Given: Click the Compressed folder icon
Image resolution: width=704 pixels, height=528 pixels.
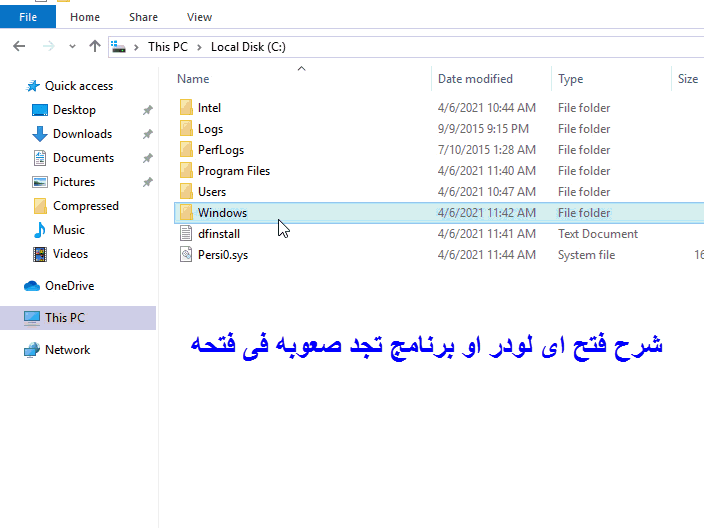Looking at the screenshot, I should click(x=40, y=206).
